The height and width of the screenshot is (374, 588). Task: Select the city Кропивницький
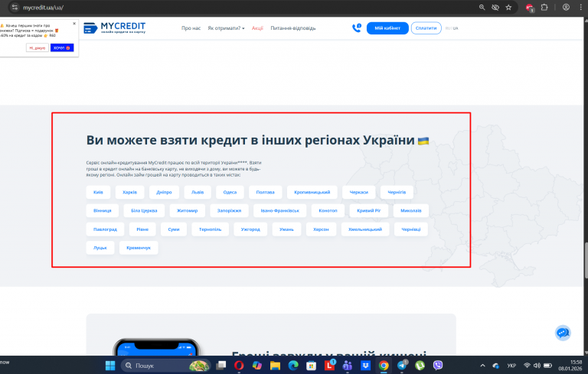pos(312,192)
